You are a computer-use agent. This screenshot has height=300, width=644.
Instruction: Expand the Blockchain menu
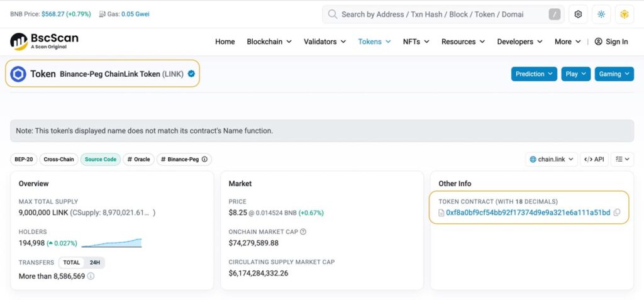click(269, 42)
